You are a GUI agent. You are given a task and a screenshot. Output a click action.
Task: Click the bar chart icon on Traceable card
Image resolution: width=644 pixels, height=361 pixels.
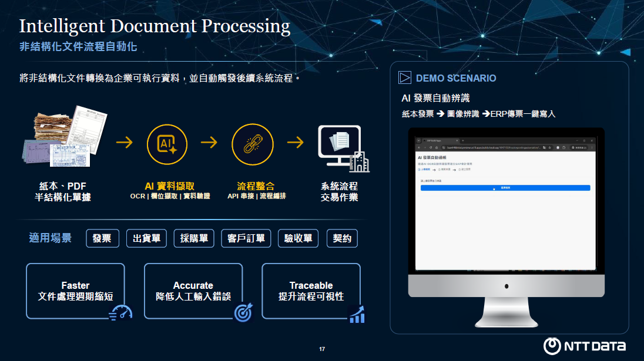click(x=357, y=315)
